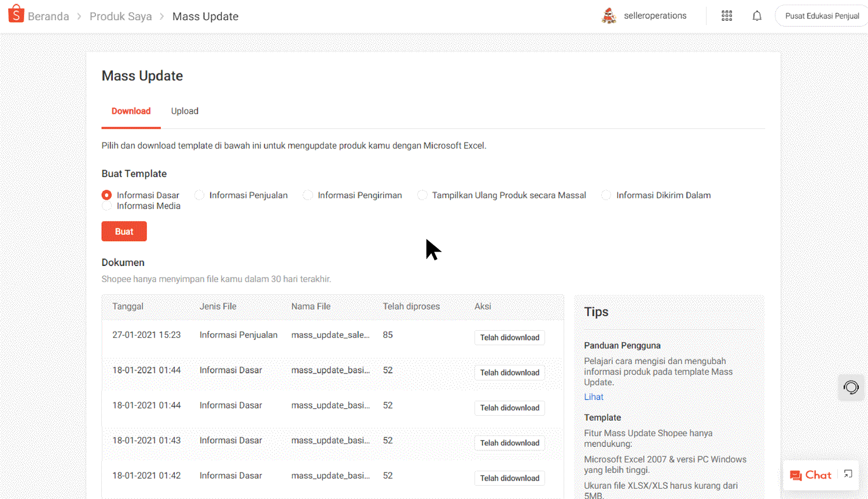868x499 pixels.
Task: Select Tampilkan Ulang Produk secara Massal option
Action: tap(422, 195)
